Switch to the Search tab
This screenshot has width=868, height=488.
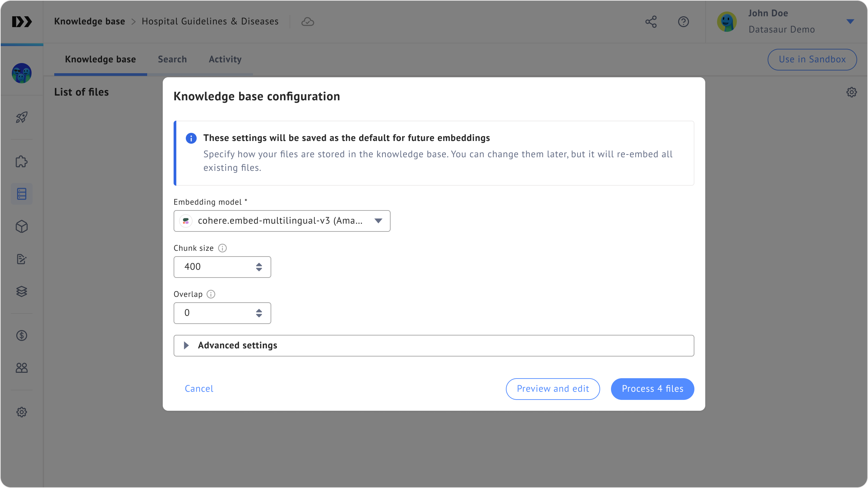click(172, 59)
